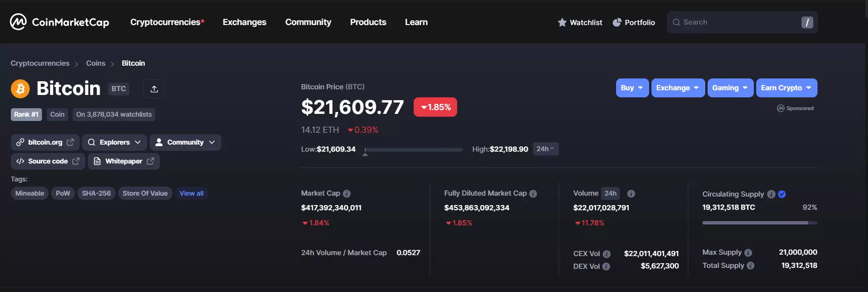This screenshot has width=868, height=292.
Task: Click the search magnifier icon
Action: 676,22
